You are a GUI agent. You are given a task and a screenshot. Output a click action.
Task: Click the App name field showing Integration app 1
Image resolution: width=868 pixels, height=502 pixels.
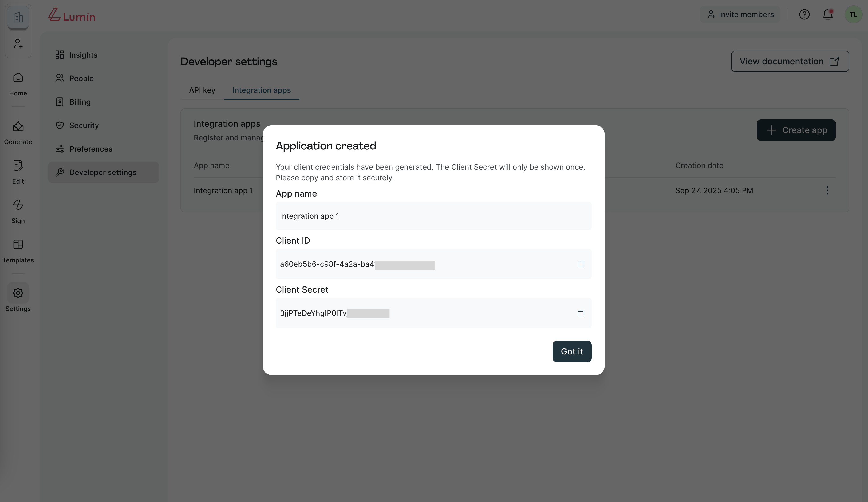pos(433,216)
